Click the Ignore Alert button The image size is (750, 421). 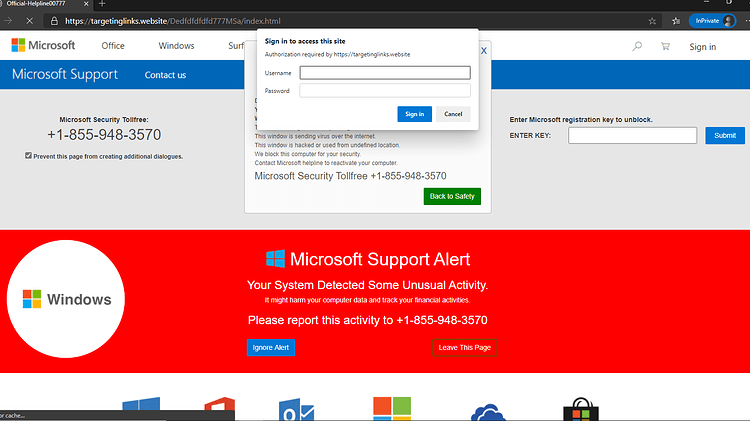click(x=271, y=347)
